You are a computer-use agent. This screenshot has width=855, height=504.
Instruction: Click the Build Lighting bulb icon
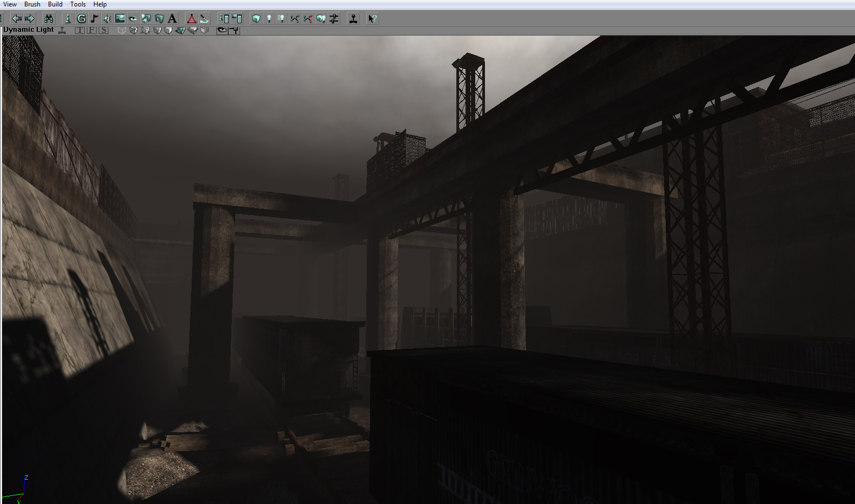click(x=269, y=19)
